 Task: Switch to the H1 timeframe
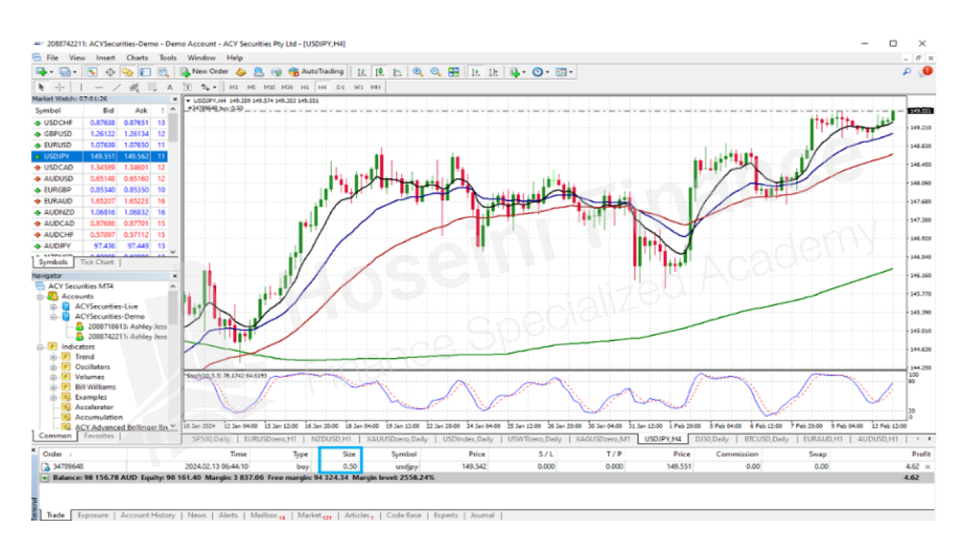pyautogui.click(x=304, y=87)
